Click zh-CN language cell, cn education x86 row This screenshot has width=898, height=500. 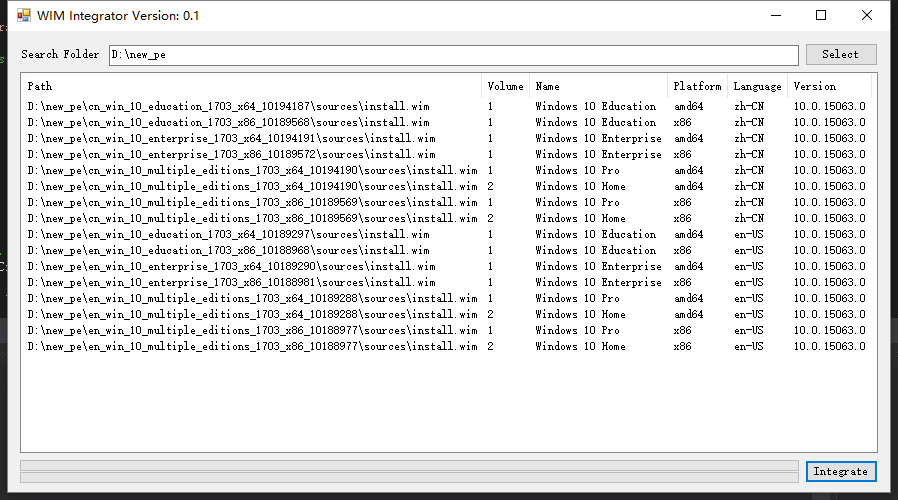[x=749, y=123]
